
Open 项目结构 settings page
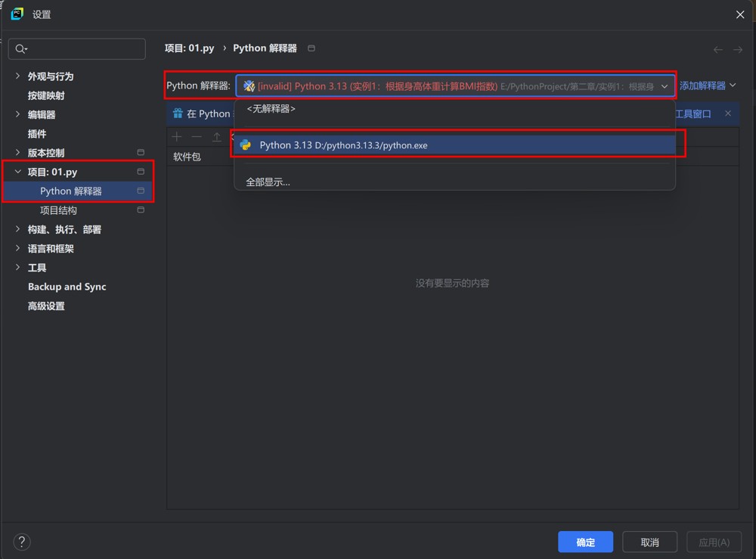coord(58,210)
